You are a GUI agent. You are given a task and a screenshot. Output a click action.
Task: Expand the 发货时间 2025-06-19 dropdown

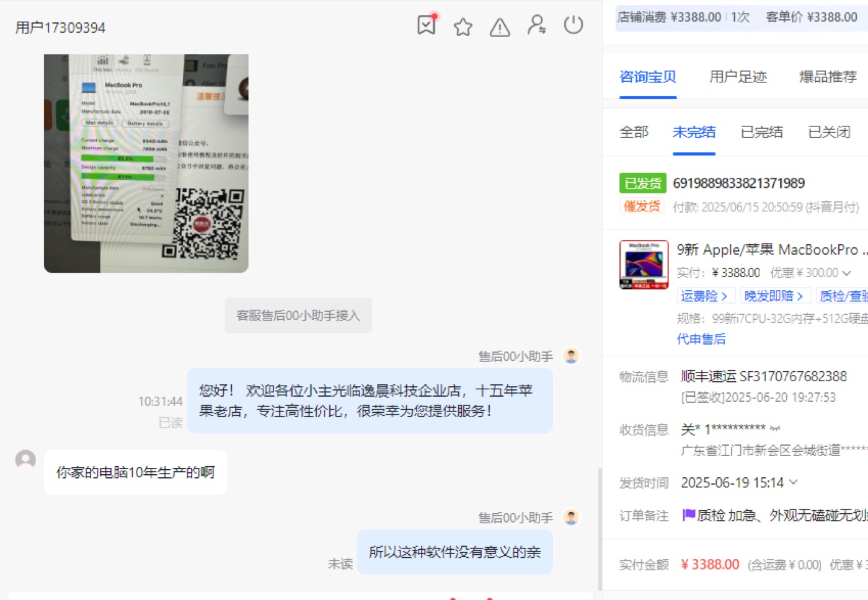[793, 482]
